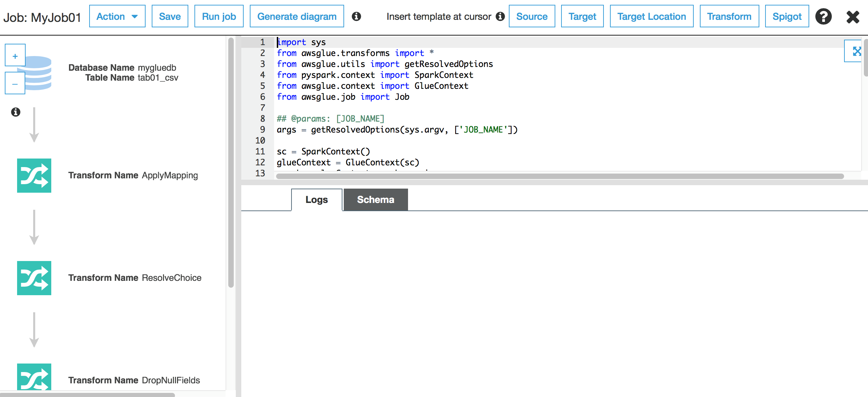The height and width of the screenshot is (397, 868).
Task: Select the Logs tab
Action: [316, 200]
